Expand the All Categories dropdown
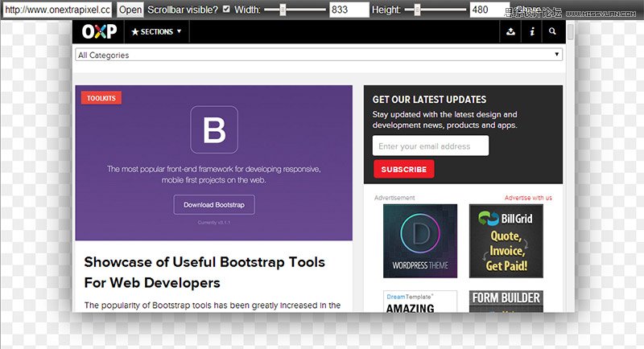Screen dimensions: 644x349 (x=319, y=55)
